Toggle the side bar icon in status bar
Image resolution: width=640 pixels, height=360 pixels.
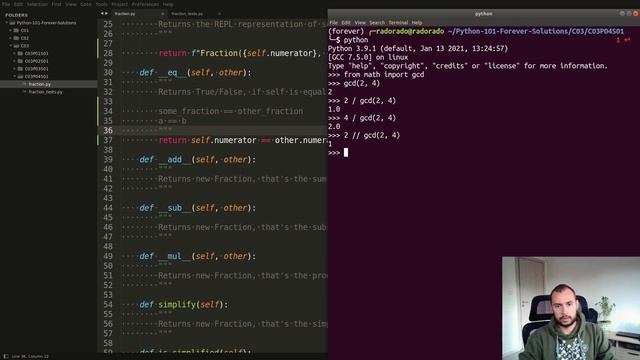(6, 356)
